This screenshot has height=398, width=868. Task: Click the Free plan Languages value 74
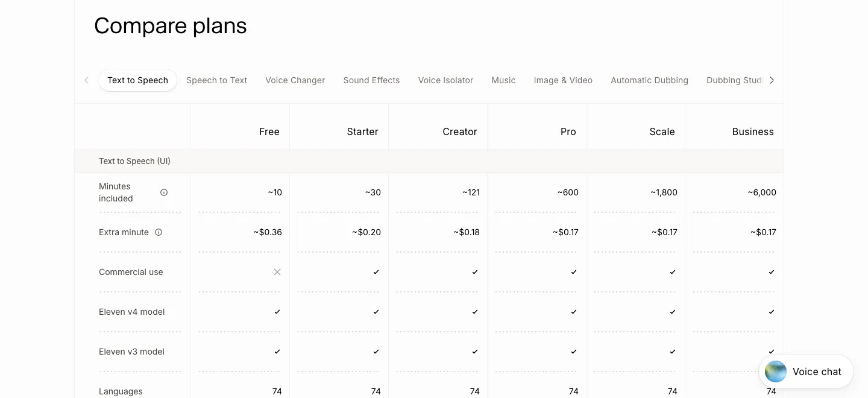point(277,391)
